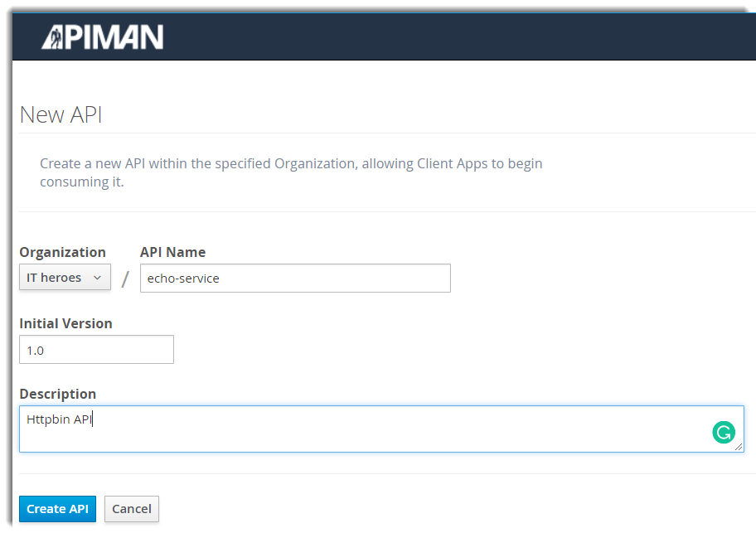Open the Grammarly icon in Description box
The width and height of the screenshot is (756, 533).
pyautogui.click(x=723, y=432)
